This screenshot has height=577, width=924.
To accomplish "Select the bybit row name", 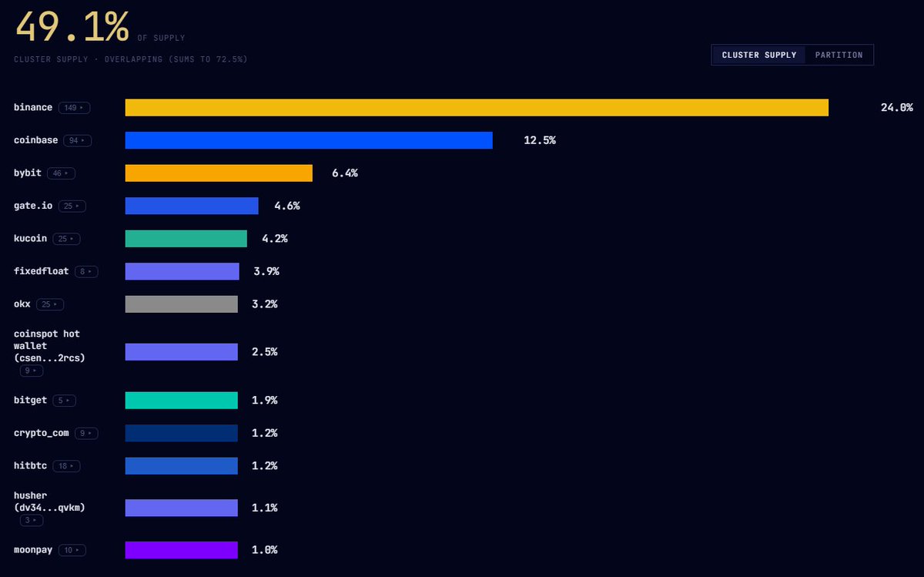I will coord(28,173).
